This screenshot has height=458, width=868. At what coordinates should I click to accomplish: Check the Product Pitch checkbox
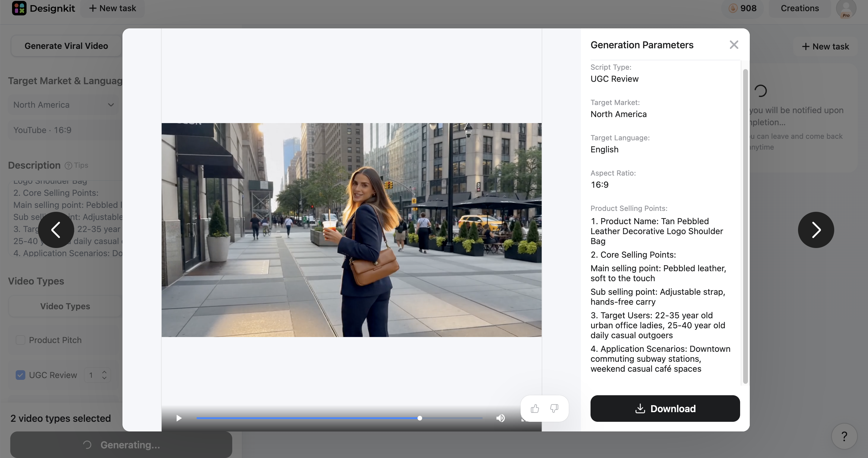point(21,340)
